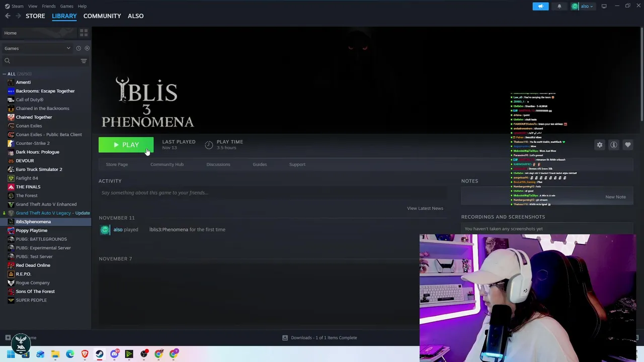
Task: Select Call of Duty in list
Action: point(30,100)
